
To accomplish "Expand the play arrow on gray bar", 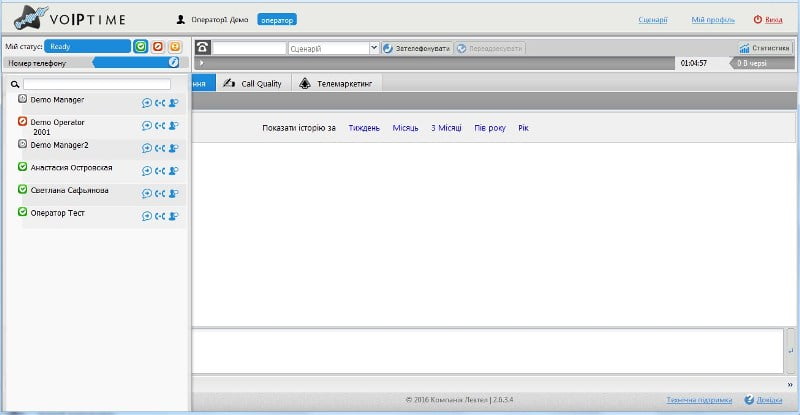I will 202,63.
